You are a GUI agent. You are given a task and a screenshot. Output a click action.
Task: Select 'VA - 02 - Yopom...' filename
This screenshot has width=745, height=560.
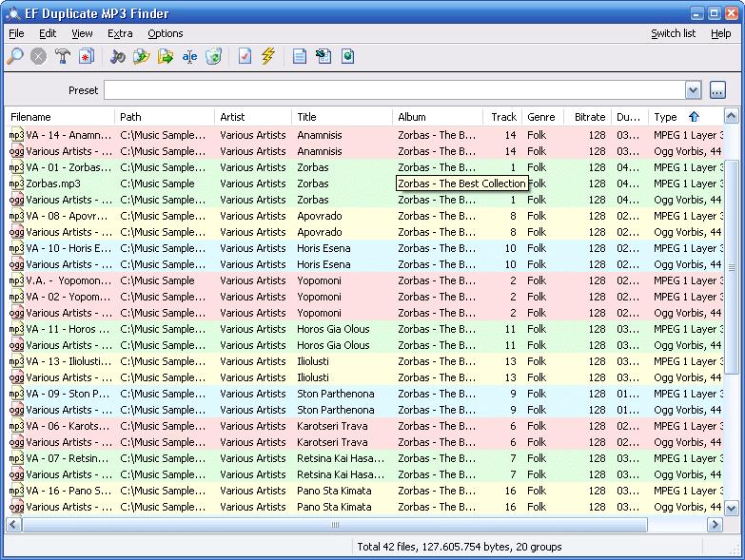(x=69, y=297)
